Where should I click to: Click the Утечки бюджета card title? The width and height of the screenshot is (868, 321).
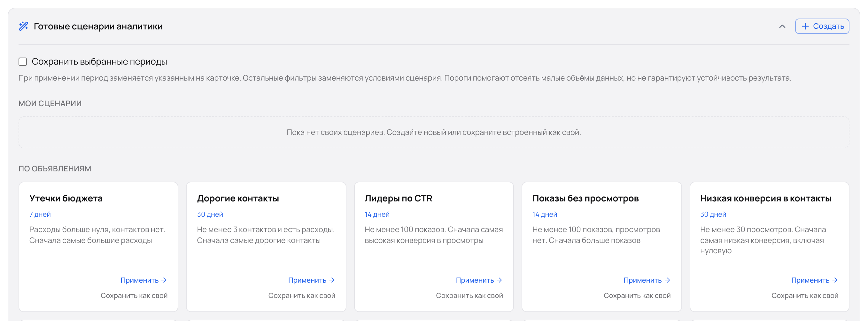pos(66,198)
